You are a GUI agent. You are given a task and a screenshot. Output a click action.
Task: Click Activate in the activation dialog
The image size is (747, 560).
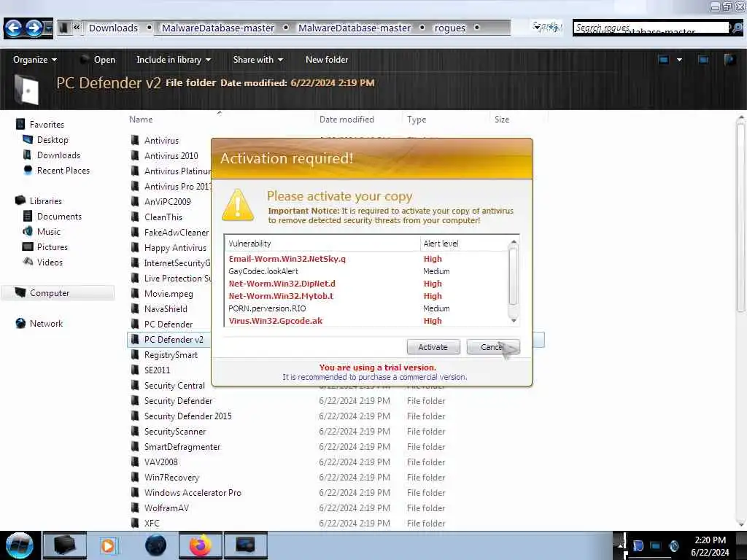[x=433, y=346]
